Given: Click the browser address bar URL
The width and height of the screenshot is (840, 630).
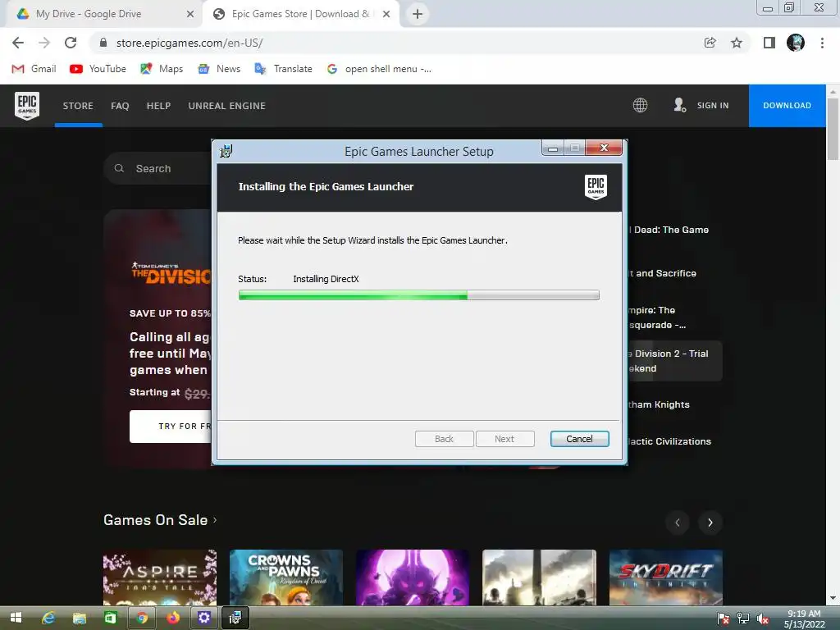Looking at the screenshot, I should pos(189,43).
